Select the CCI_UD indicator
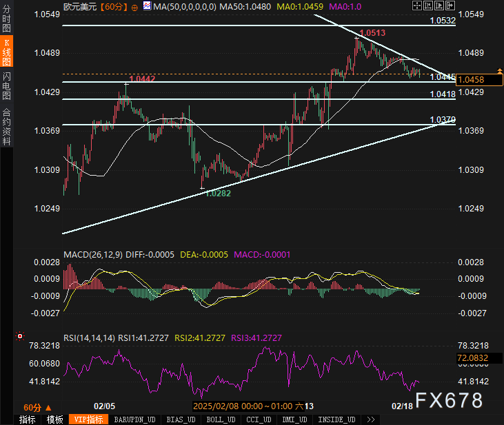This screenshot has width=504, height=425. coord(260,419)
